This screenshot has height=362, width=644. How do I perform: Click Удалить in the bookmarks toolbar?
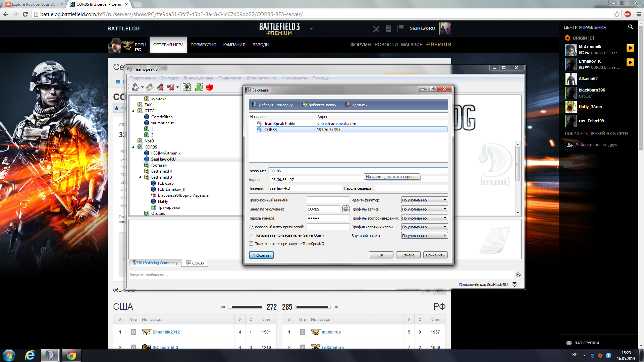356,105
